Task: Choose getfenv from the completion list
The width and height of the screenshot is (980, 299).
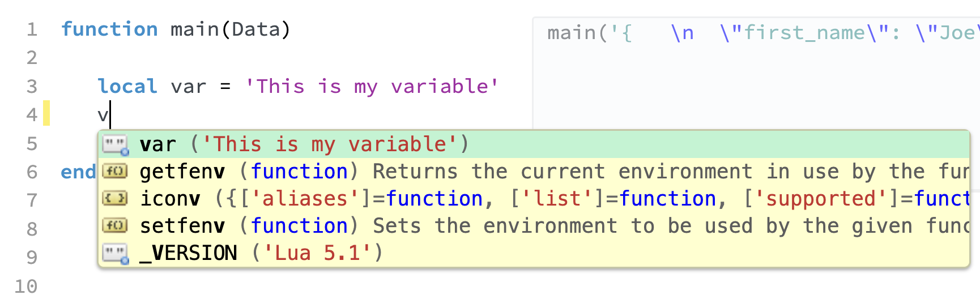Action: 182,172
